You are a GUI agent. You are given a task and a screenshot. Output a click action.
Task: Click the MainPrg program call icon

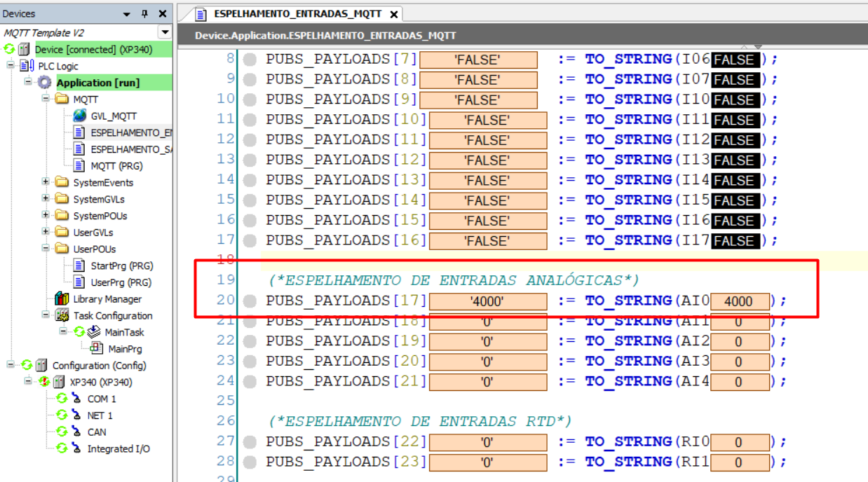pyautogui.click(x=97, y=349)
